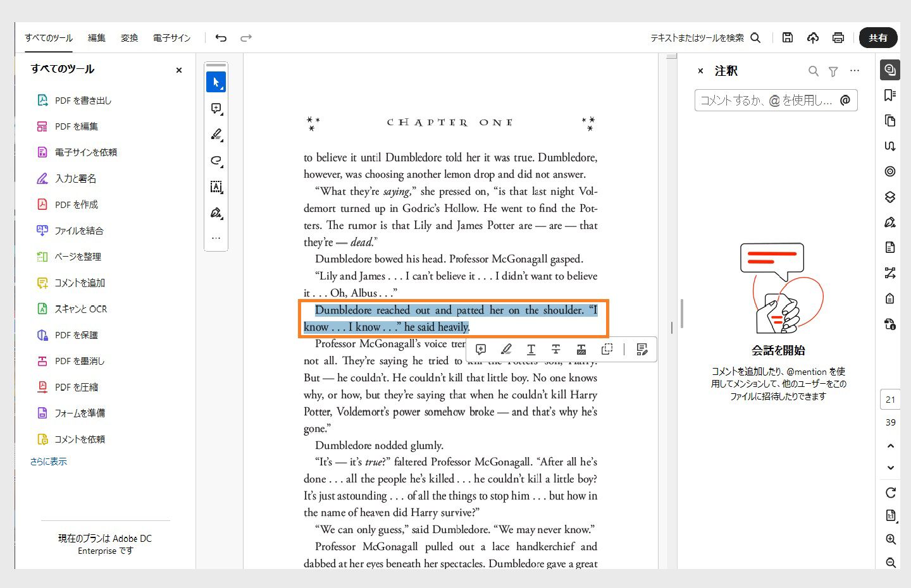Image resolution: width=911 pixels, height=588 pixels.
Task: Open the 電子サインを依頼 tool
Action: point(77,152)
